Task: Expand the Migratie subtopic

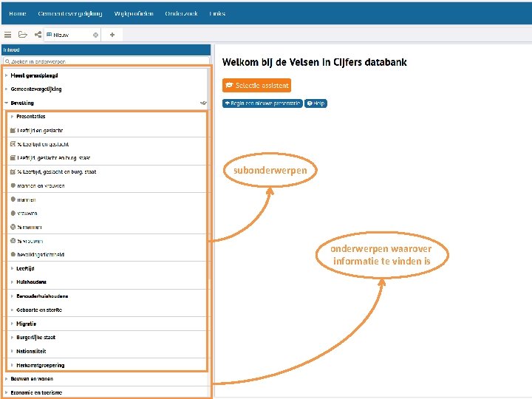Action: 12,324
